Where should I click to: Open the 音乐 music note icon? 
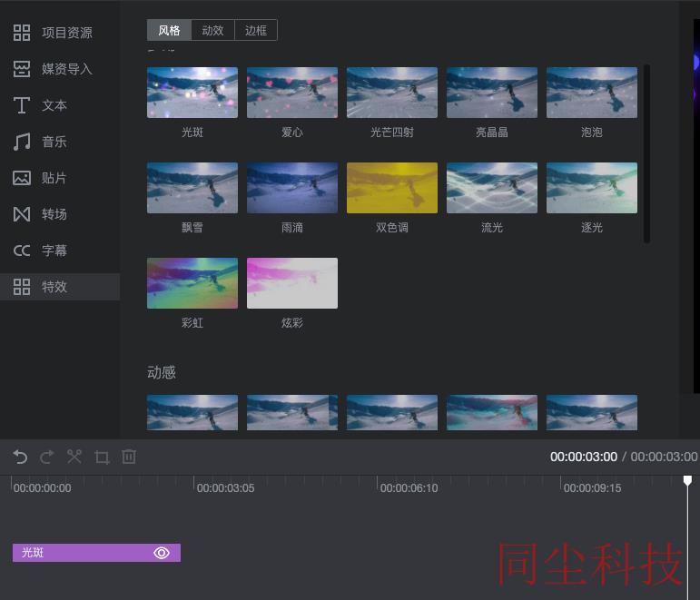(22, 142)
